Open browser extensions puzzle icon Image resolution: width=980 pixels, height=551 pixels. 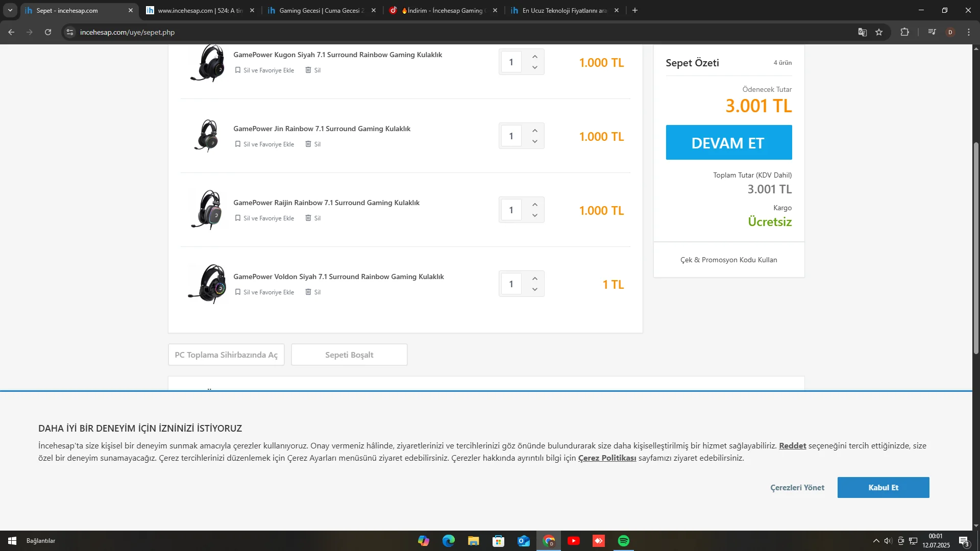coord(904,32)
